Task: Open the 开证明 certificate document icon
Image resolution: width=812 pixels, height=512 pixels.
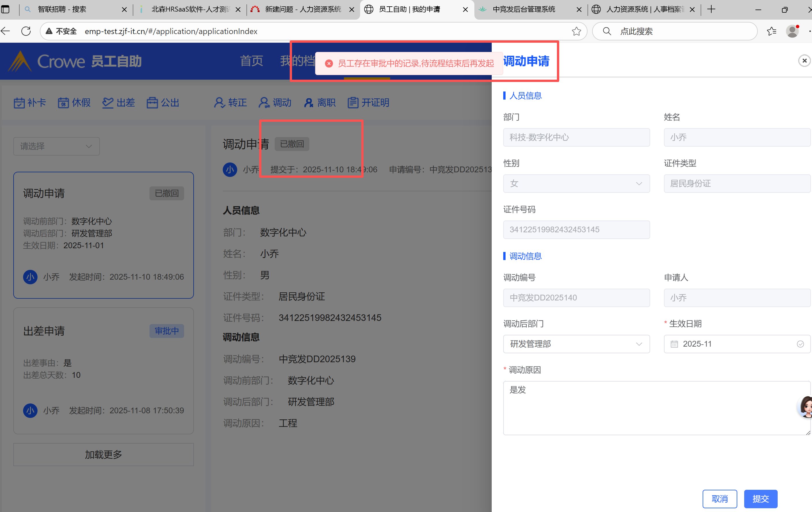Action: [x=353, y=102]
